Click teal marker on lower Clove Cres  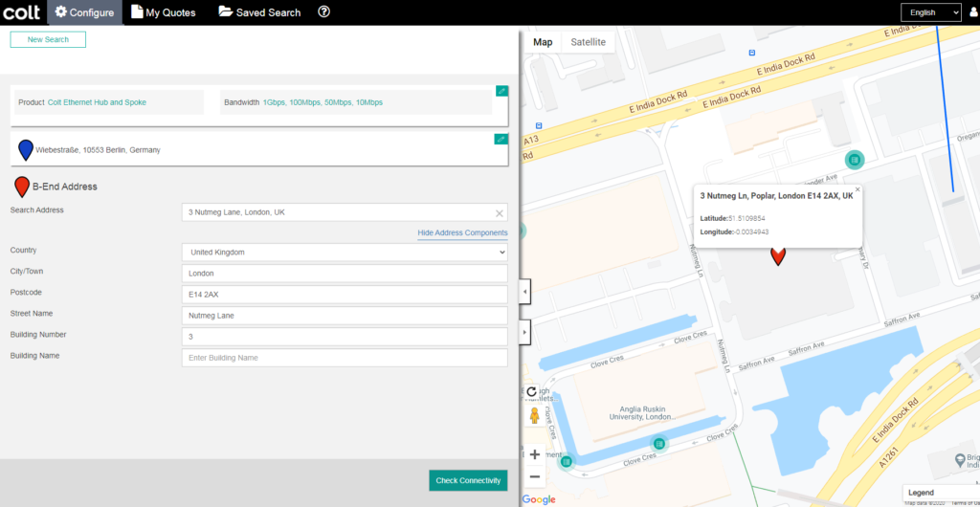(x=658, y=443)
